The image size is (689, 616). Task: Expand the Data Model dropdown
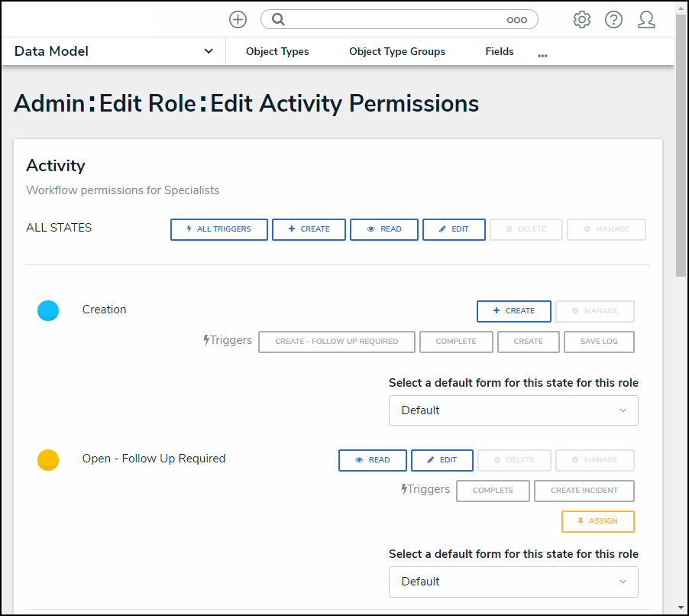[209, 51]
